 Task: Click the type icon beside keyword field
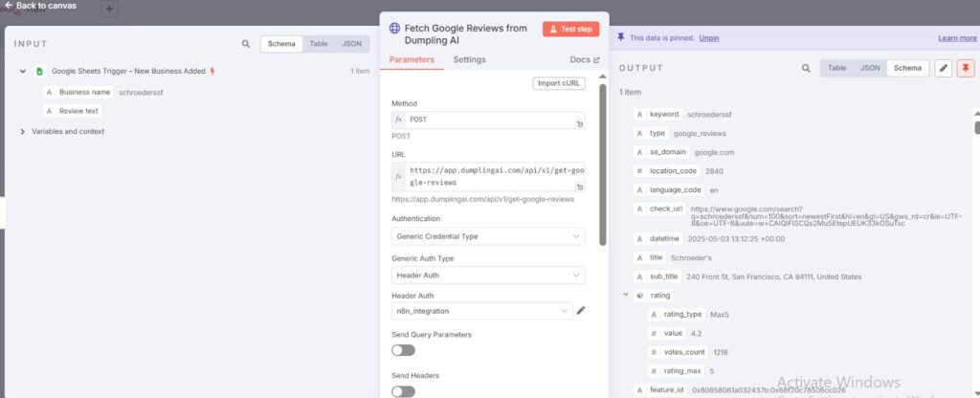click(639, 115)
